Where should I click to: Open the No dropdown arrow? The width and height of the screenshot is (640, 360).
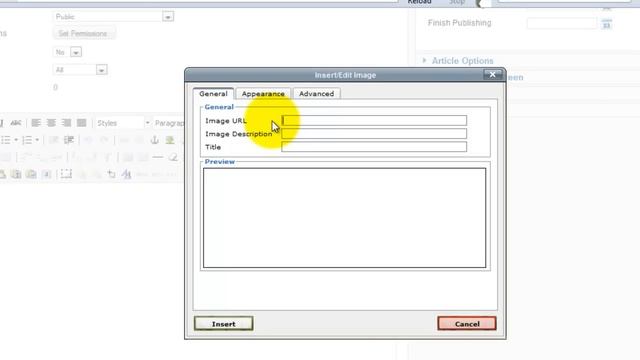coord(76,52)
